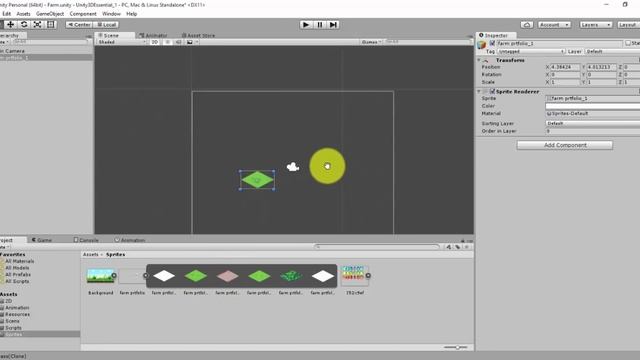Click the camera gizmo in the Scene view

pyautogui.click(x=293, y=167)
